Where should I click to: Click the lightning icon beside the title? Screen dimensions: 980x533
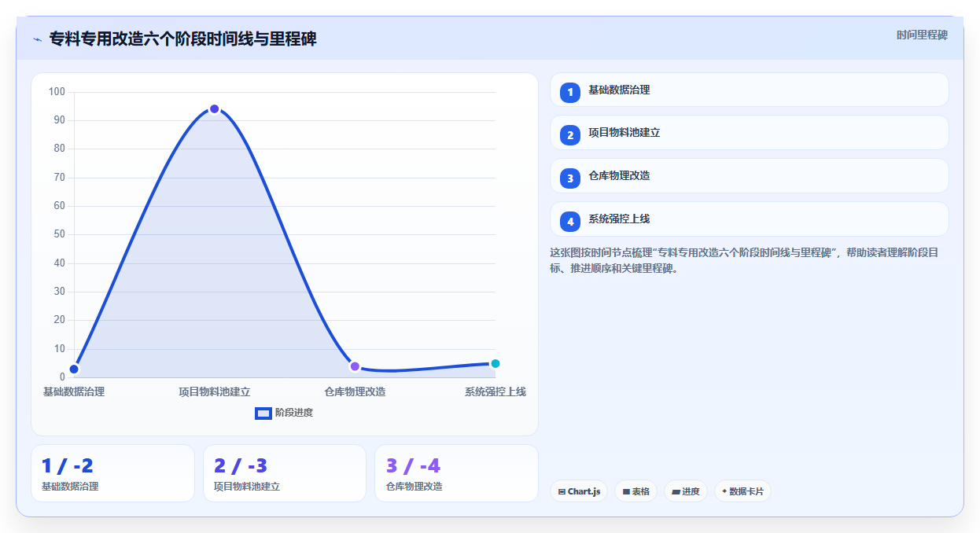point(37,39)
